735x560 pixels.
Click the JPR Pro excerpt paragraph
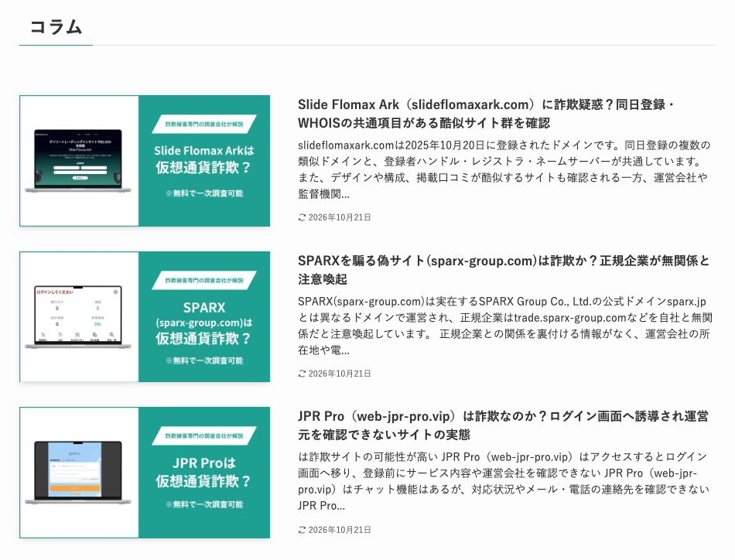pos(504,481)
